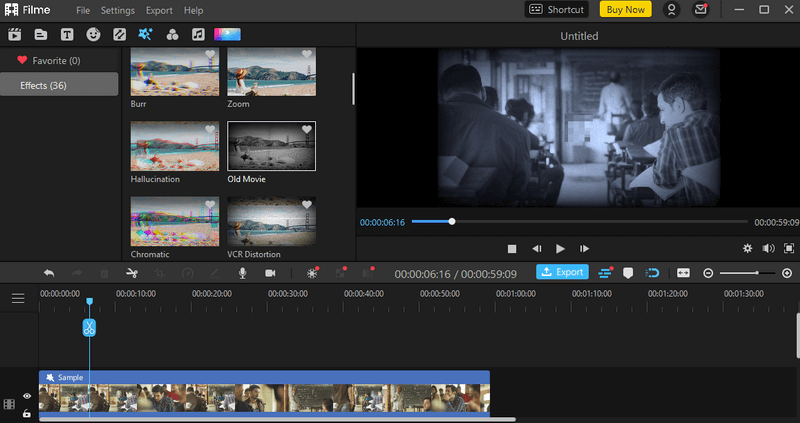Viewport: 800px width, 423px height.
Task: Step to next frame
Action: pos(584,248)
